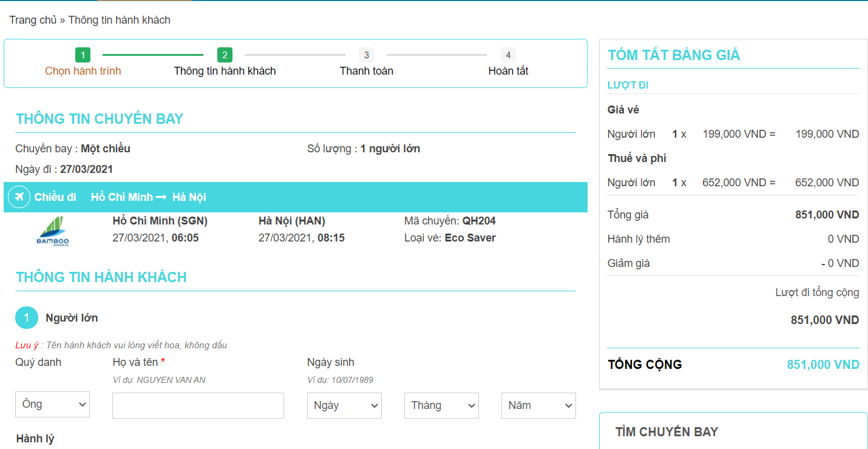The height and width of the screenshot is (449, 868).
Task: Click the 652,000 VND tax total
Action: (x=827, y=183)
